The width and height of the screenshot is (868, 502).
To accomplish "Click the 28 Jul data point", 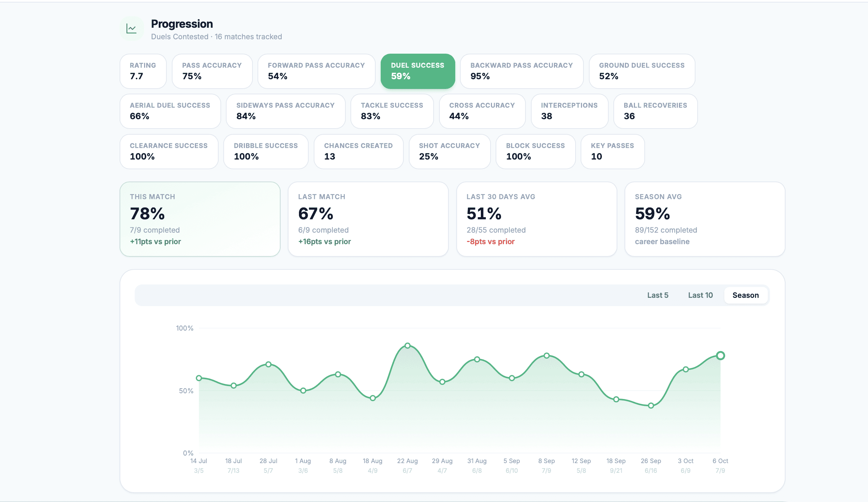I will click(268, 364).
